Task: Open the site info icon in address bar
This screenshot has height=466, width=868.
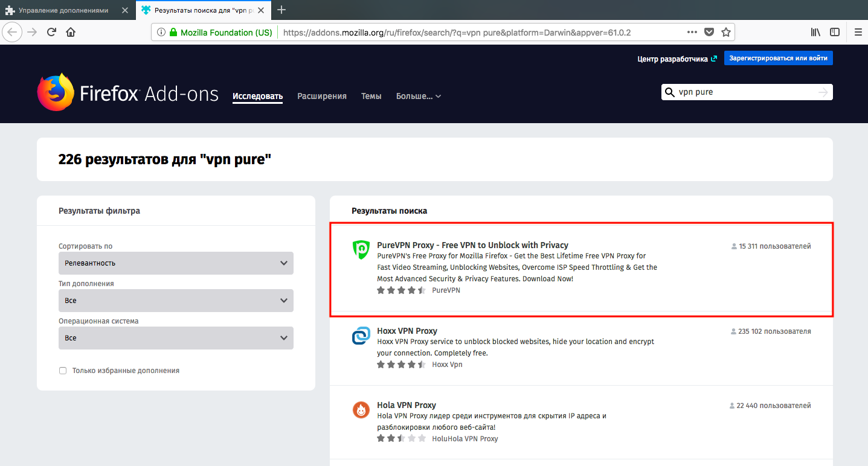Action: pos(161,33)
